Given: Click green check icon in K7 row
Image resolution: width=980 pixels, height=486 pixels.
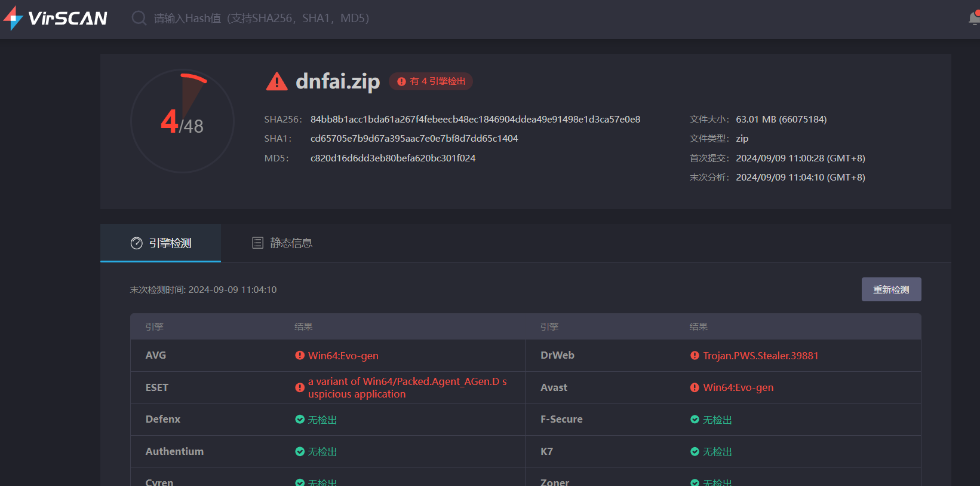Looking at the screenshot, I should (695, 451).
